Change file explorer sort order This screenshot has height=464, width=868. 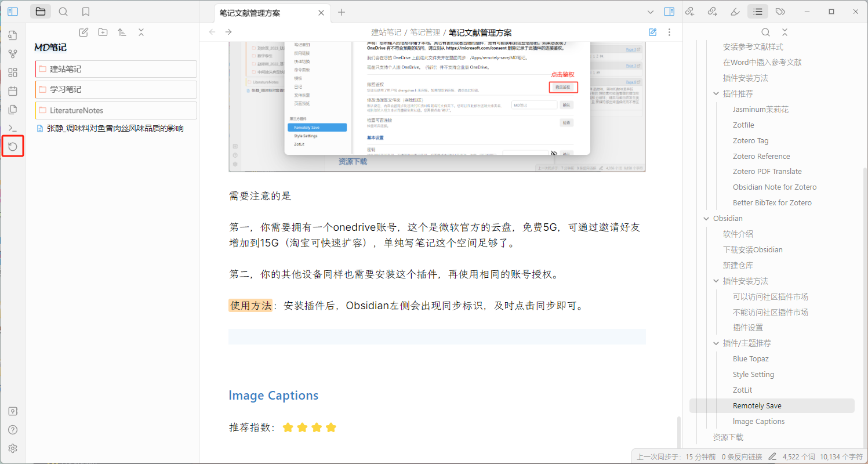(x=122, y=32)
